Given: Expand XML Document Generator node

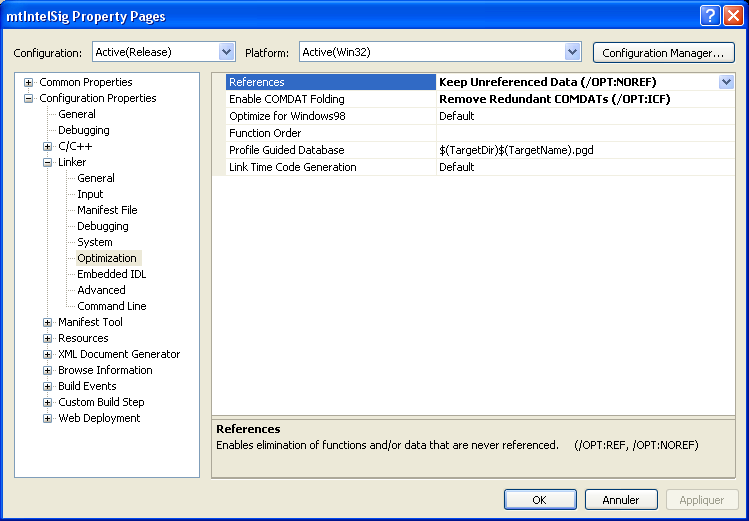Looking at the screenshot, I should tap(47, 354).
